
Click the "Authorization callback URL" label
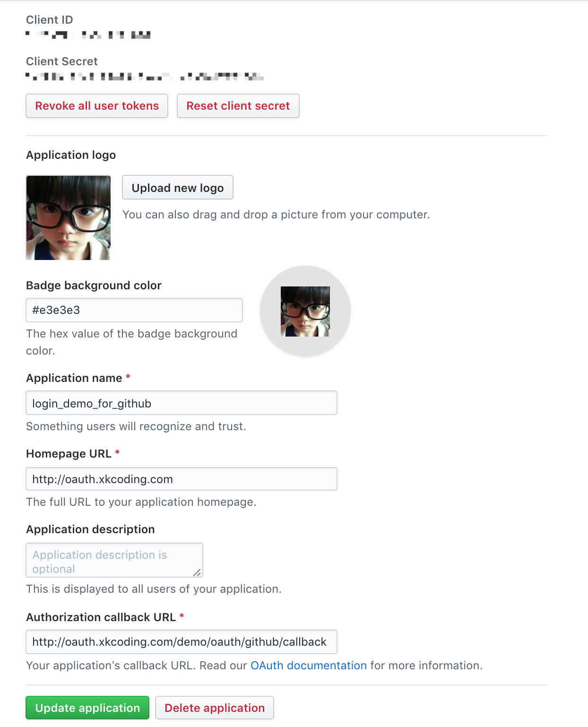(101, 617)
